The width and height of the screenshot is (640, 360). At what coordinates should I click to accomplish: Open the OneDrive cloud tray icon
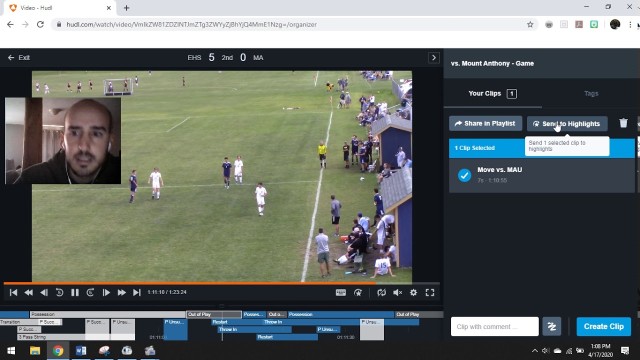tap(557, 351)
